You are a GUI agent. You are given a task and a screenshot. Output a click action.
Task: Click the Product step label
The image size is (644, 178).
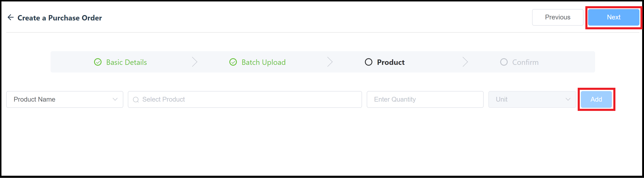click(x=391, y=62)
